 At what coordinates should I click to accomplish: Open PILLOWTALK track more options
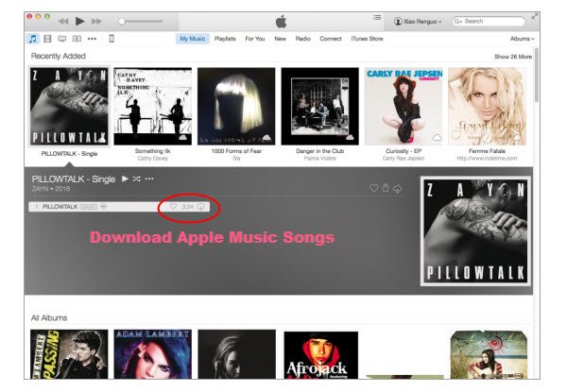pos(103,207)
